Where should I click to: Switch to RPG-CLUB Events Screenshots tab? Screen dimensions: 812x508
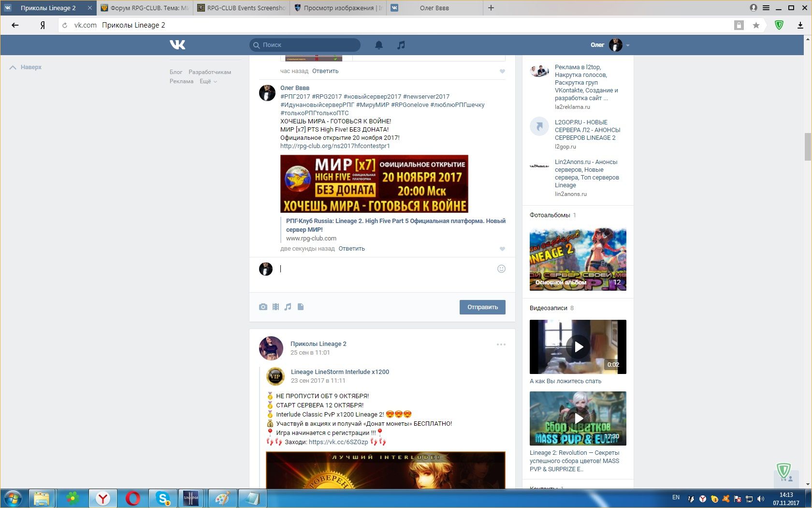point(242,8)
